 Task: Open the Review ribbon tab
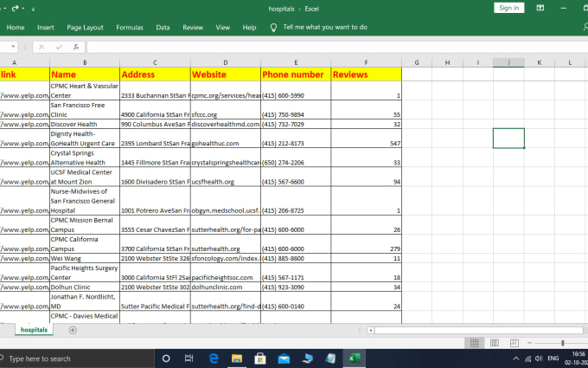coord(193,28)
